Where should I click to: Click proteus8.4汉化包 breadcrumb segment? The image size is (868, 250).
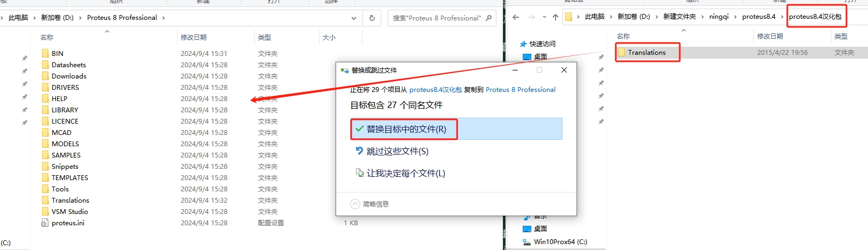[815, 17]
